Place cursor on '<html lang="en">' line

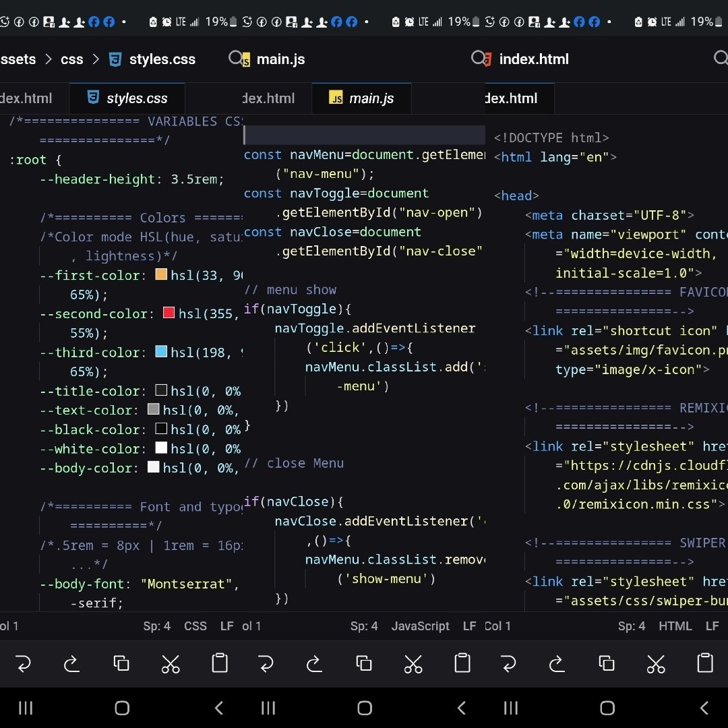coord(555,157)
